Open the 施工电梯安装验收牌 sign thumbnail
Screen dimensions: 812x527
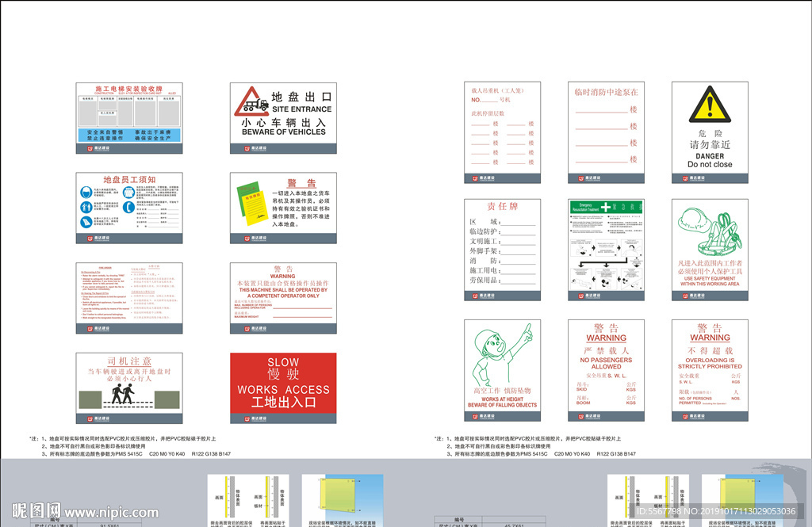pyautogui.click(x=129, y=118)
